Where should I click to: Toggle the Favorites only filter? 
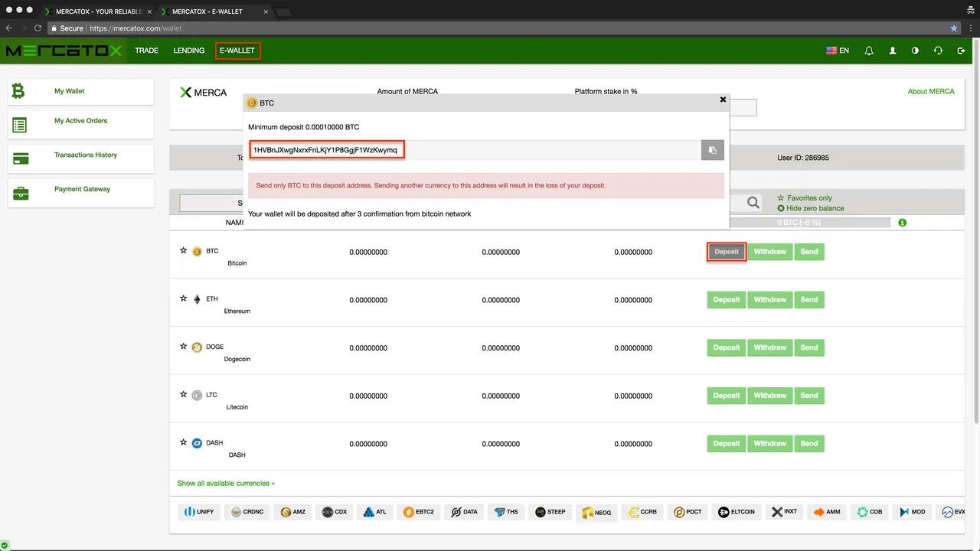tap(805, 198)
